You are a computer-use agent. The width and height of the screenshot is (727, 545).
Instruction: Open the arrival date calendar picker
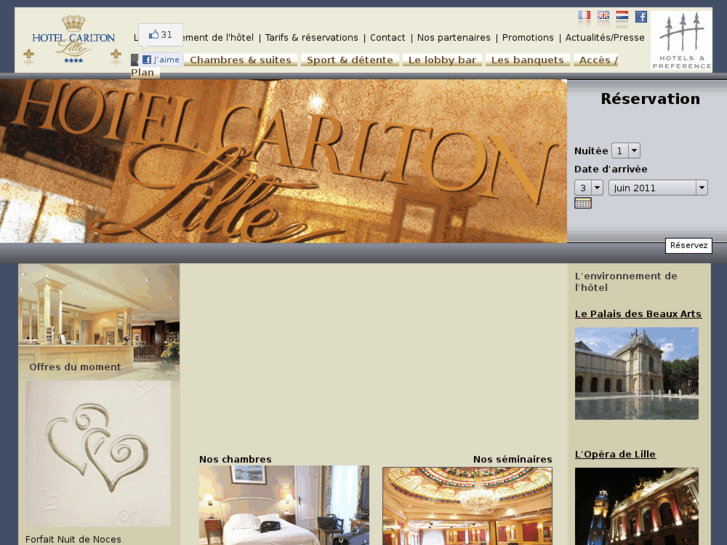click(x=583, y=203)
